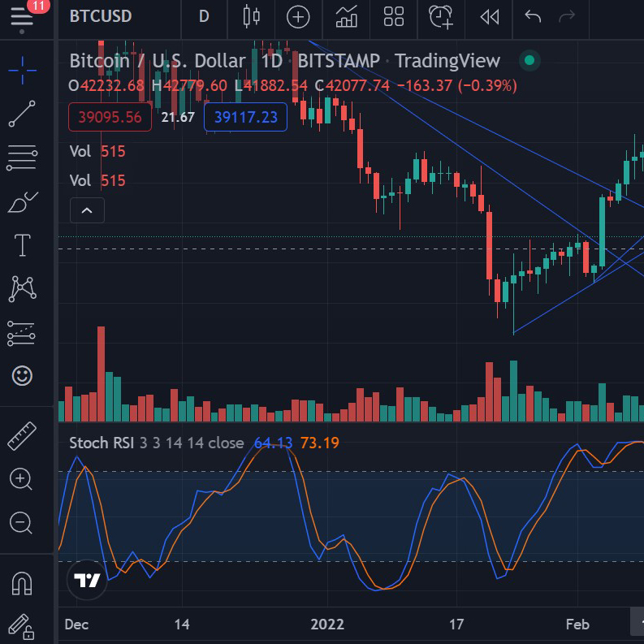
Task: Select the first Vol 515 indicator label
Action: pos(97,151)
